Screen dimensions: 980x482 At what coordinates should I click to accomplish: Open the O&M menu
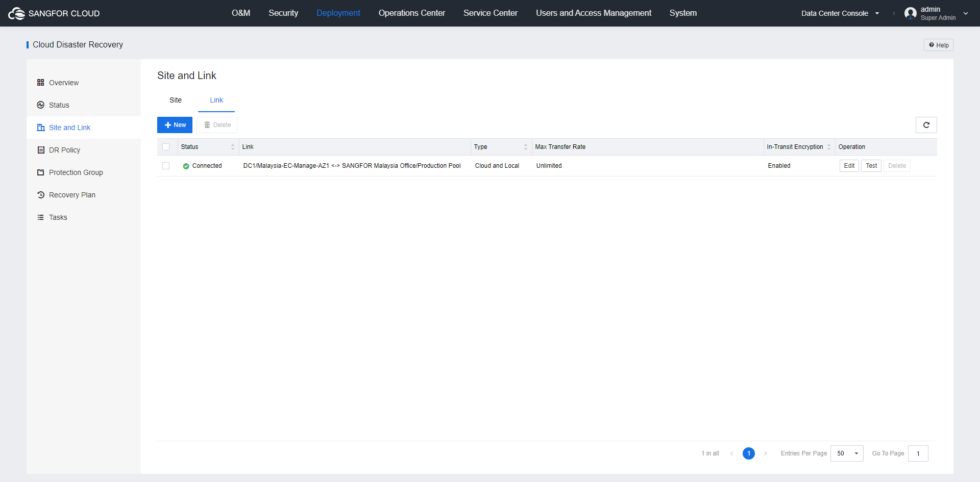241,13
